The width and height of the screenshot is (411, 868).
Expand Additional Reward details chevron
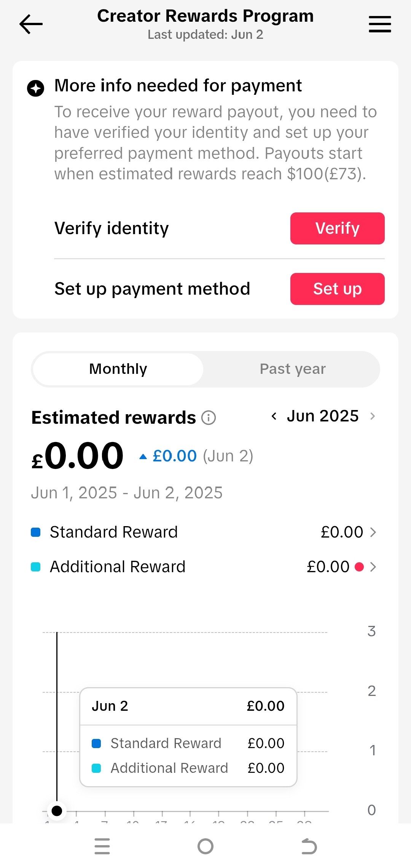[x=373, y=567]
